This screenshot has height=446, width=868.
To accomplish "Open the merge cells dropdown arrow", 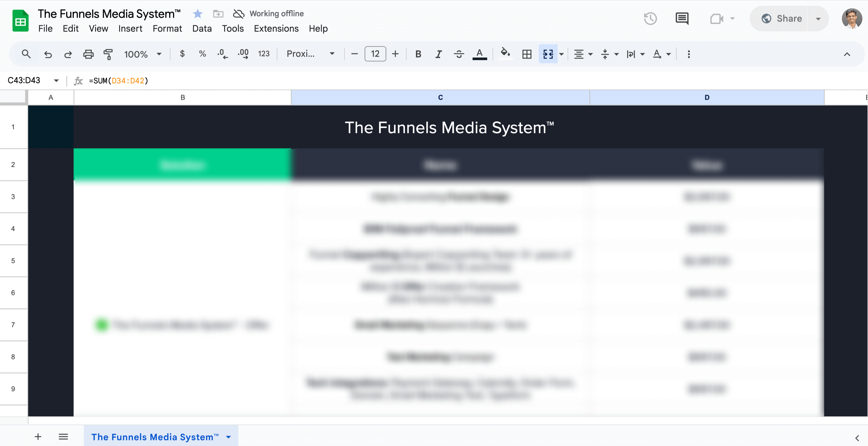I will click(x=561, y=54).
